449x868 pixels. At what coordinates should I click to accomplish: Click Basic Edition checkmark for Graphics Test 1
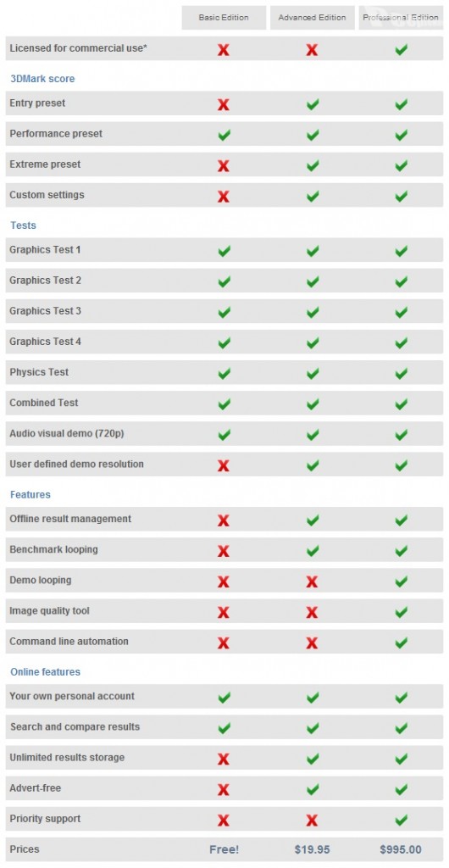[x=224, y=251]
